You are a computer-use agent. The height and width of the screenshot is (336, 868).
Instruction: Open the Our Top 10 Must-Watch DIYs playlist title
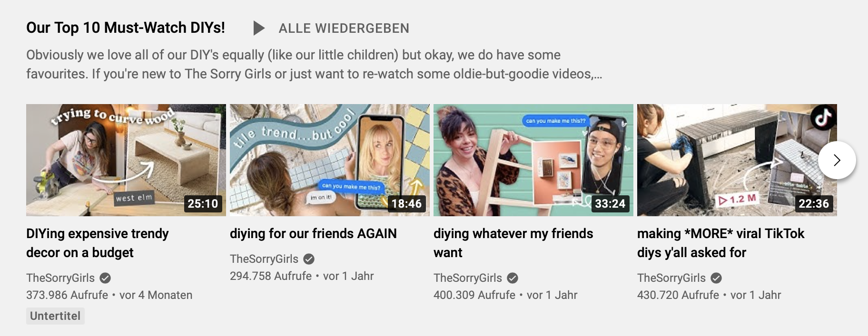point(126,28)
